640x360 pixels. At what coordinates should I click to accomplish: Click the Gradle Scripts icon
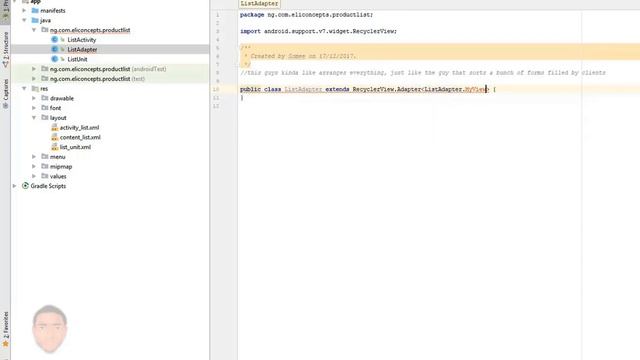point(25,186)
